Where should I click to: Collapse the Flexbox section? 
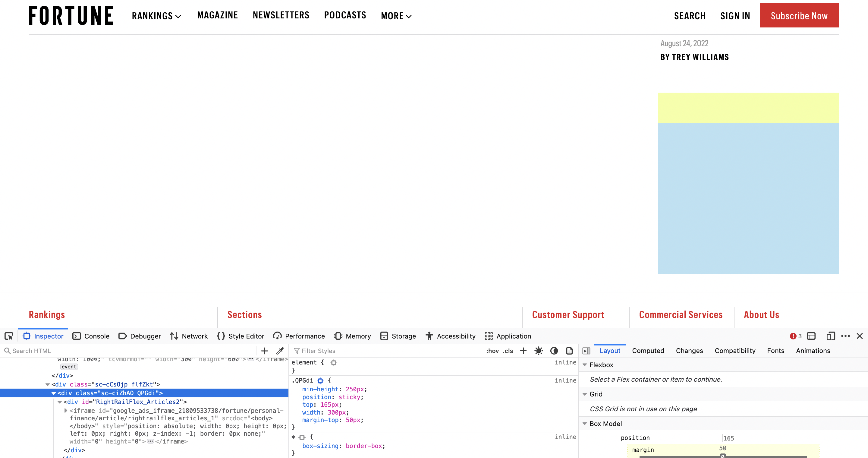[585, 365]
